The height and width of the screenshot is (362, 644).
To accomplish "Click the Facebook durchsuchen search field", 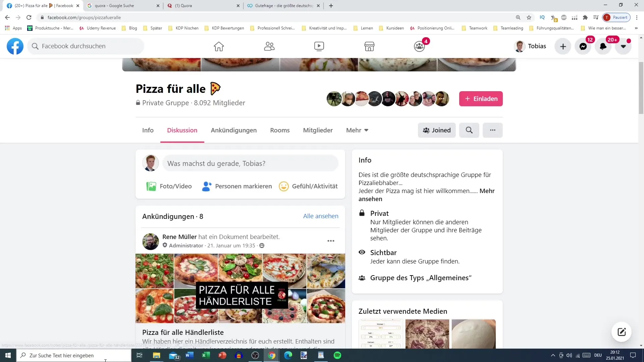I will (86, 46).
